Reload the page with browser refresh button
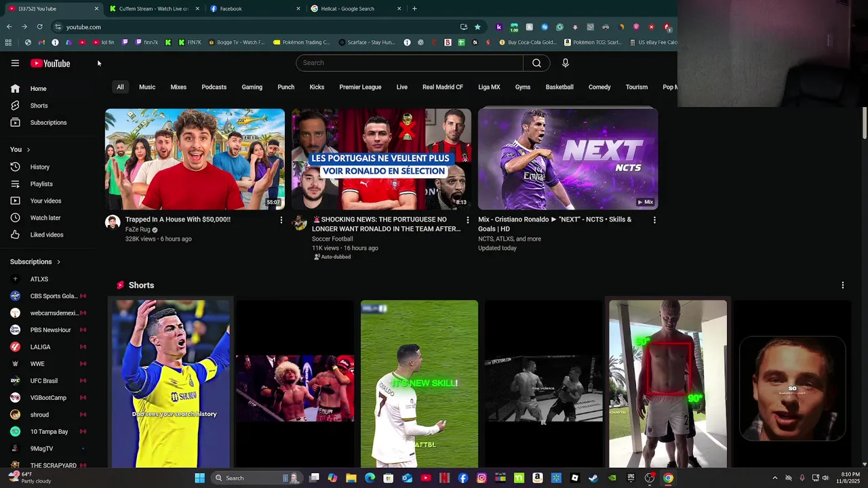Viewport: 868px width, 488px height. (x=40, y=27)
